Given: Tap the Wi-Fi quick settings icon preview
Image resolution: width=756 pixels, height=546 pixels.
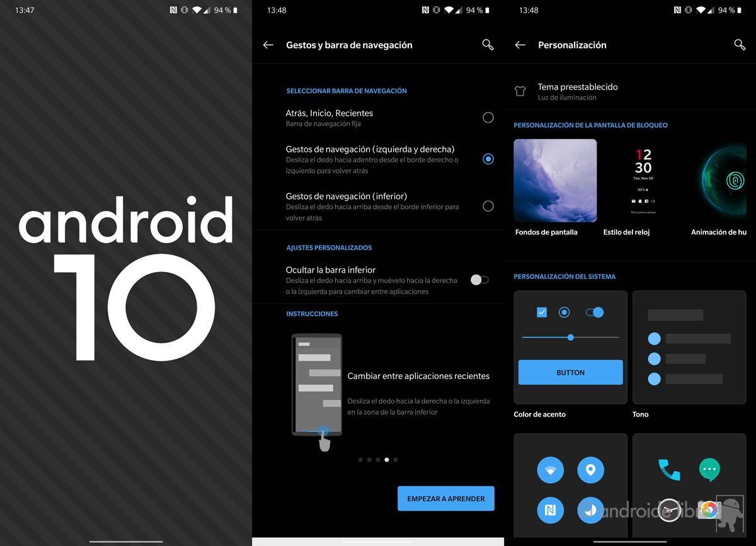Looking at the screenshot, I should [551, 470].
